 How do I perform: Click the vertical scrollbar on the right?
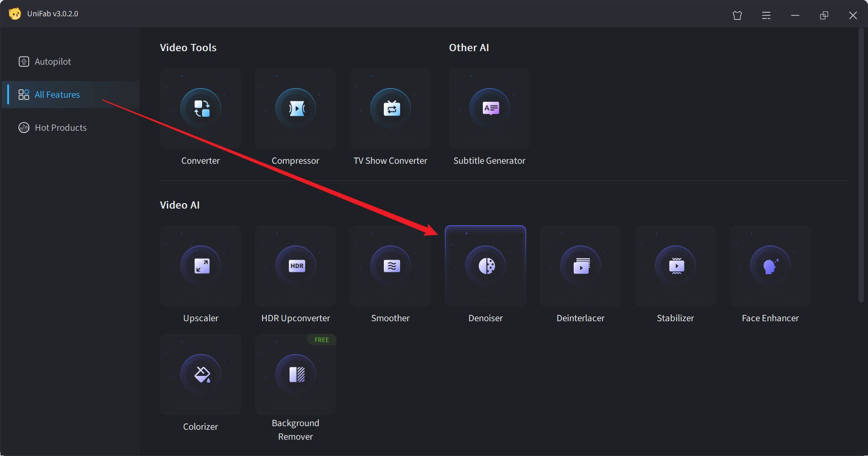coord(861,165)
